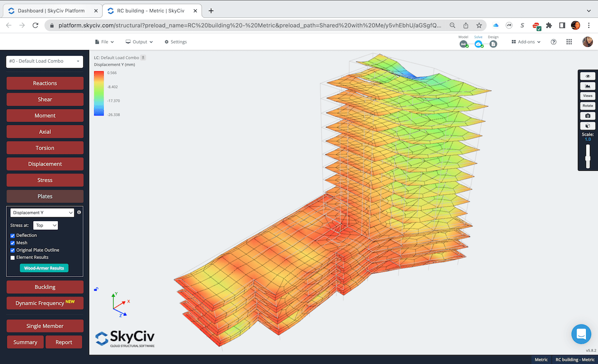Open the SkyCiv apps grid icon
This screenshot has width=598, height=364.
[x=569, y=41]
